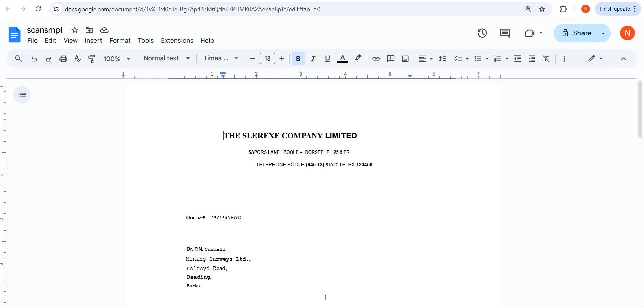Toggle underline formatting
644x307 pixels.
pyautogui.click(x=327, y=58)
